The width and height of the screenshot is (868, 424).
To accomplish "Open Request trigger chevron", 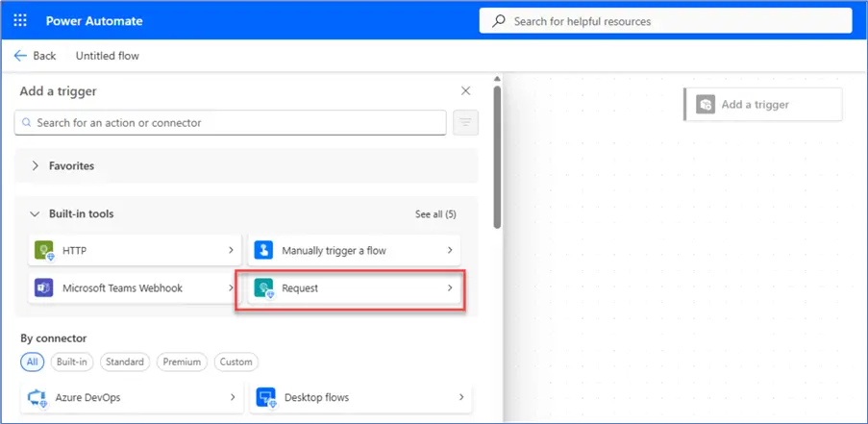I will pyautogui.click(x=450, y=287).
